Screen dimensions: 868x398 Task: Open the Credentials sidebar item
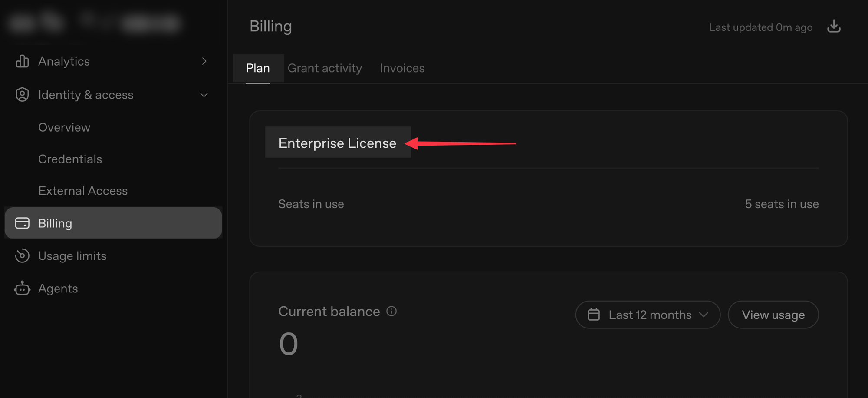coord(70,159)
